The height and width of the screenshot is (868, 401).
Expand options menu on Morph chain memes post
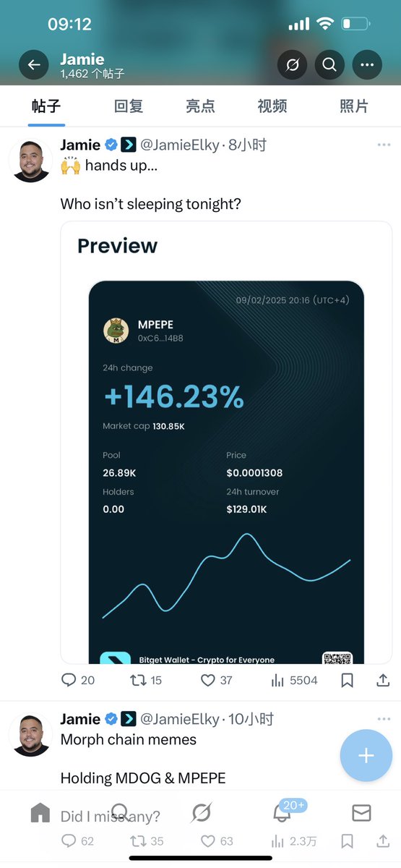pos(384,719)
